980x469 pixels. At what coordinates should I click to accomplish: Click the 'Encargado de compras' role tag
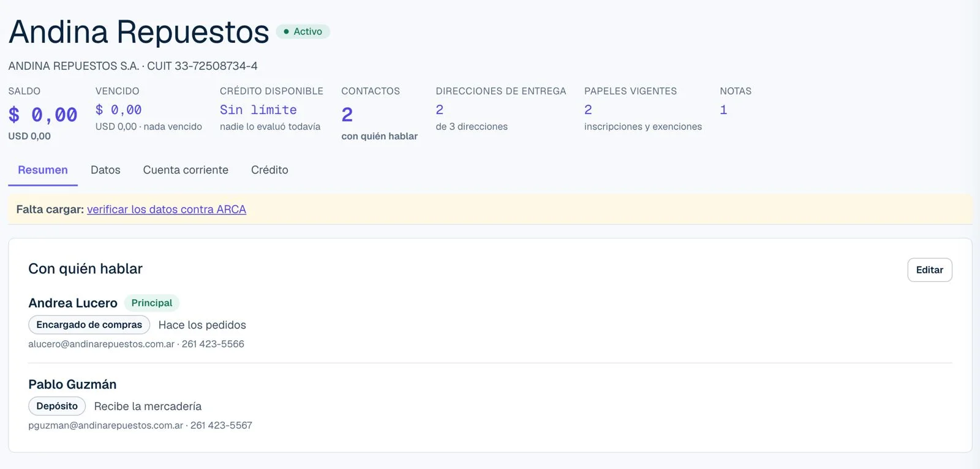coord(89,325)
